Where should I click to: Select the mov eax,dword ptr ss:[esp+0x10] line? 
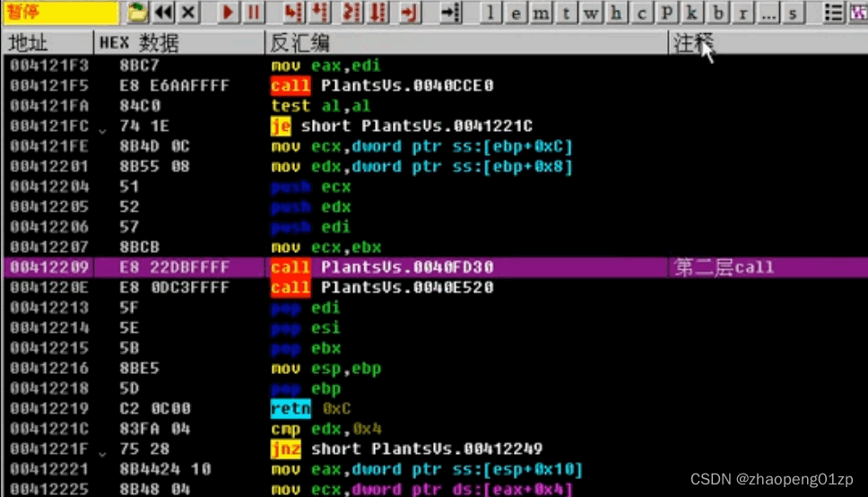427,469
